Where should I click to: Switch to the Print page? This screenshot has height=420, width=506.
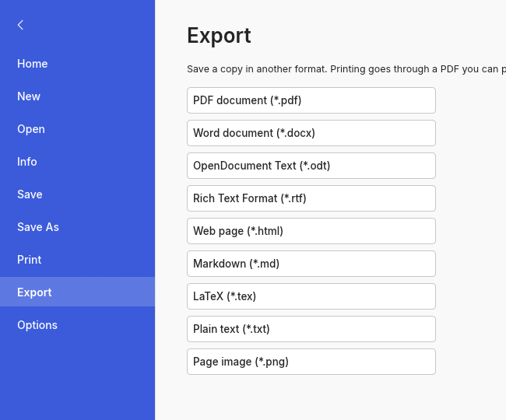click(x=77, y=260)
